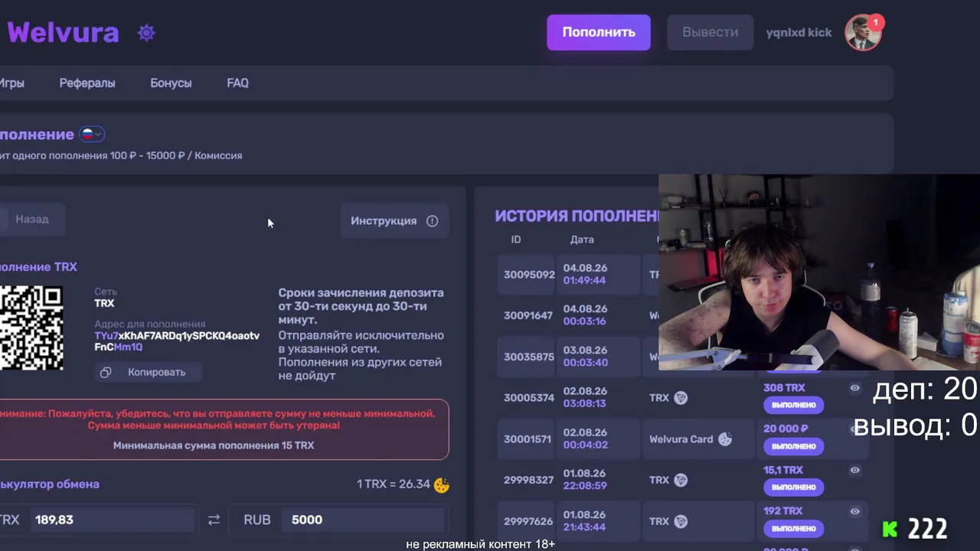Click the date 04.08.26 00:03:16
980x551 pixels.
pos(585,315)
